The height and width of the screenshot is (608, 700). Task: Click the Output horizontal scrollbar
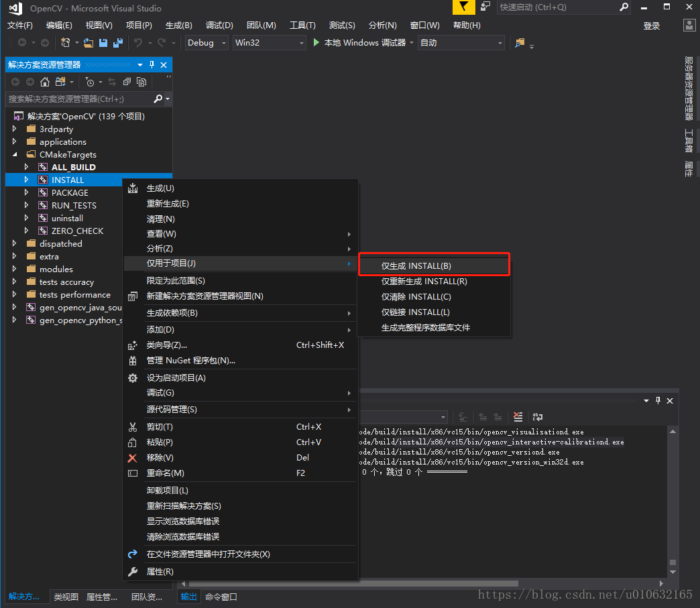[x=353, y=583]
